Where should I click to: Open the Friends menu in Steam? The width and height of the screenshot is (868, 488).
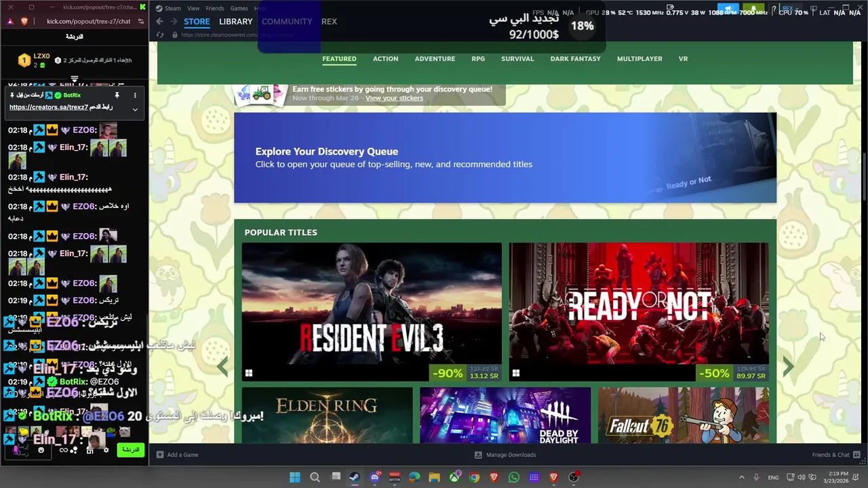click(x=215, y=8)
